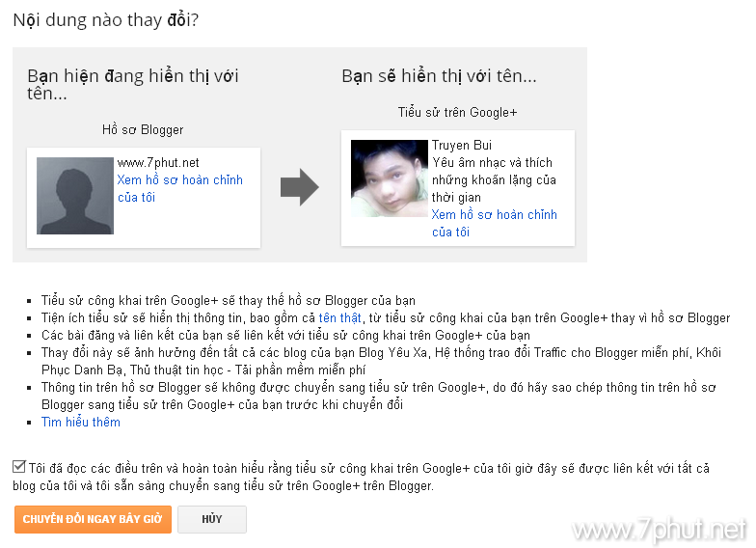Tick the agreement checkbox before "Tôi đã đọc"
The width and height of the screenshot is (756, 548).
click(x=19, y=467)
